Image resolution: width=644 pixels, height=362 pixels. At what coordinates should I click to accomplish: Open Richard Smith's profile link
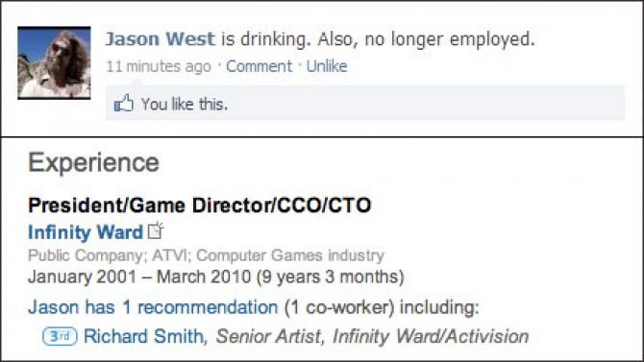pyautogui.click(x=143, y=336)
